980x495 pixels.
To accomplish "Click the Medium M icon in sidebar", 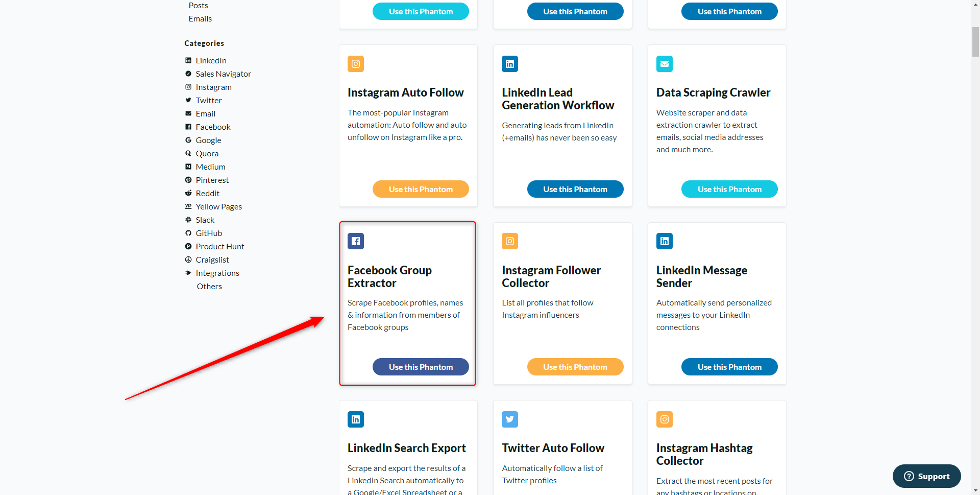I will pyautogui.click(x=188, y=167).
